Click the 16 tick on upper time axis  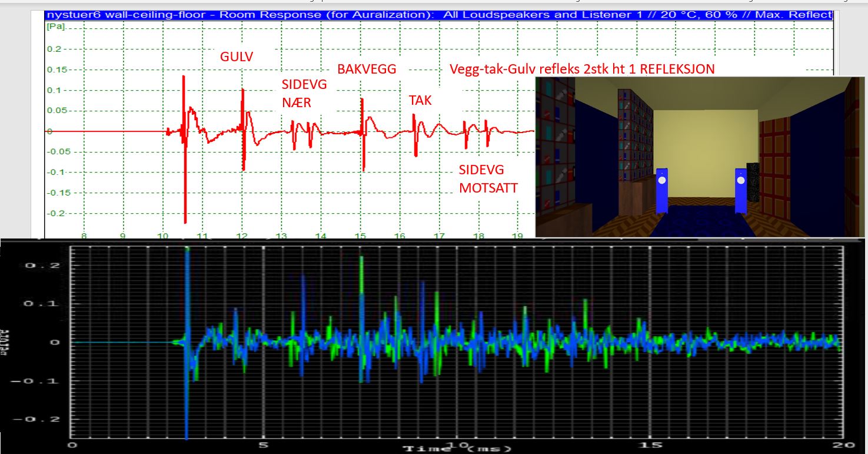click(x=400, y=236)
